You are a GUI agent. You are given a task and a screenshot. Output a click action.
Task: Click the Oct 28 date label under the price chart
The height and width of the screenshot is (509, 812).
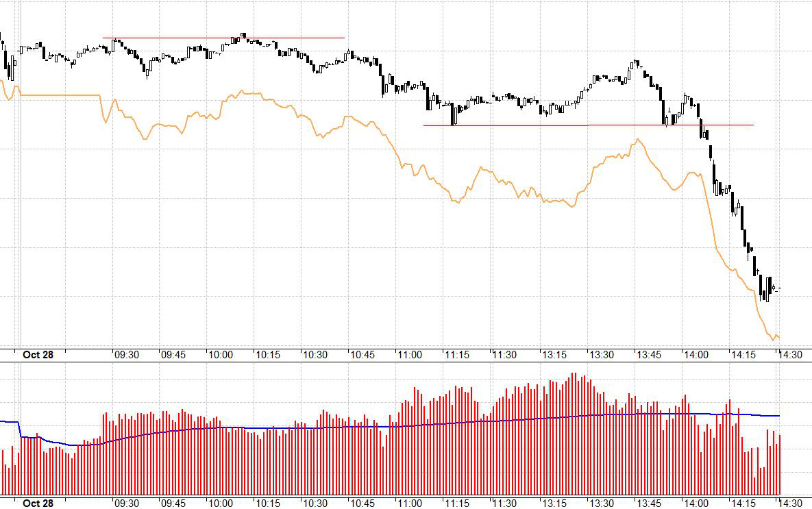point(38,355)
